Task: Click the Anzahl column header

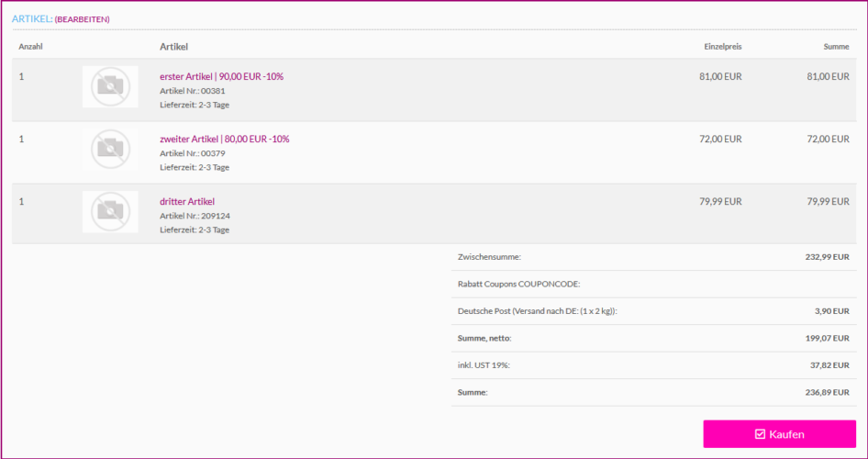Action: (x=30, y=47)
